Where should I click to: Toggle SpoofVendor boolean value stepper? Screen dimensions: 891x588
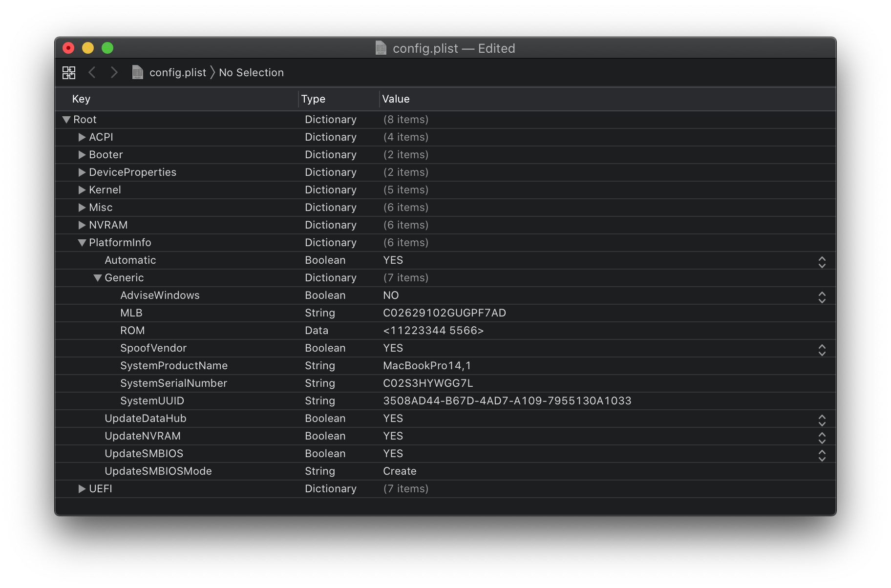point(822,350)
